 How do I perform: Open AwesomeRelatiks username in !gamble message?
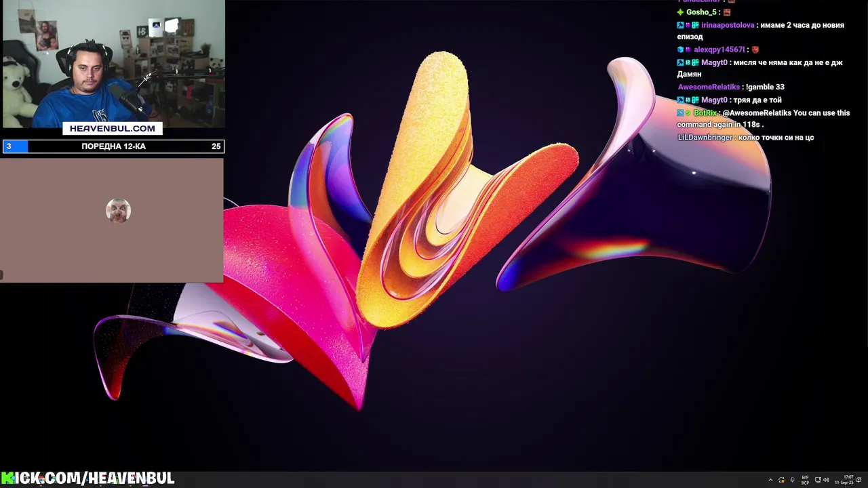(709, 87)
